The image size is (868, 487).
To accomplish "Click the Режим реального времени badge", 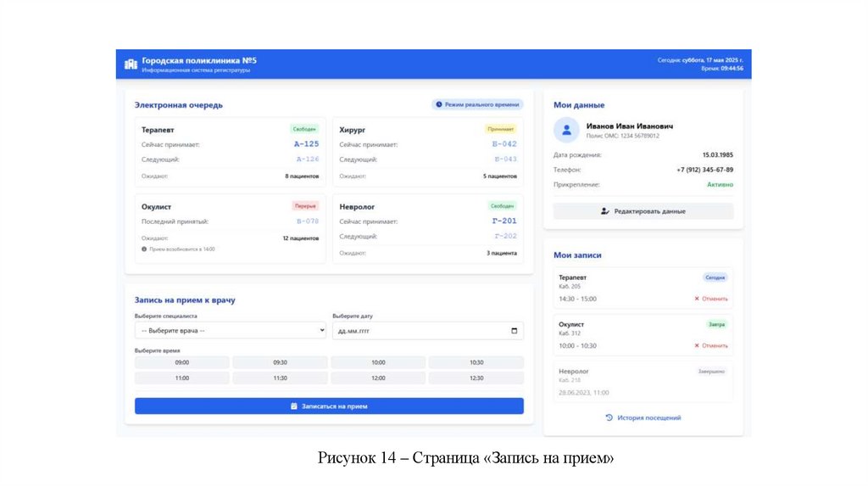I will [x=477, y=104].
